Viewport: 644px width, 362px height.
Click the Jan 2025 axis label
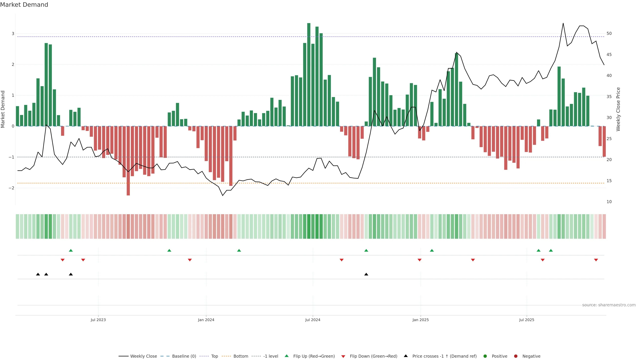[420, 320]
